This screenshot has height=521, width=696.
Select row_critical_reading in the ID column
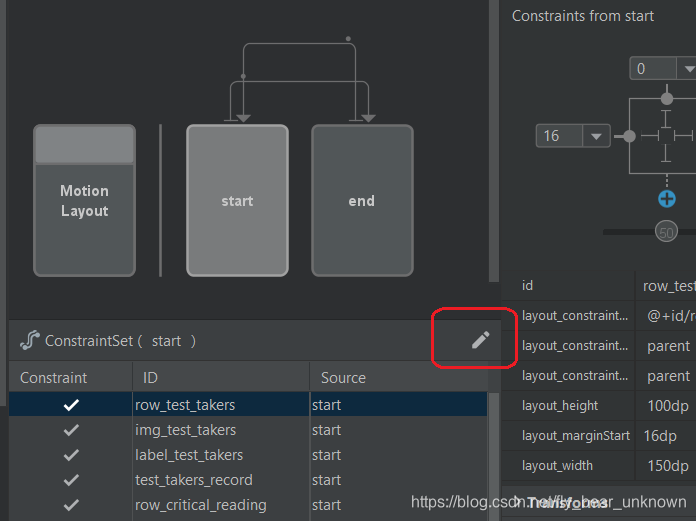tap(201, 505)
